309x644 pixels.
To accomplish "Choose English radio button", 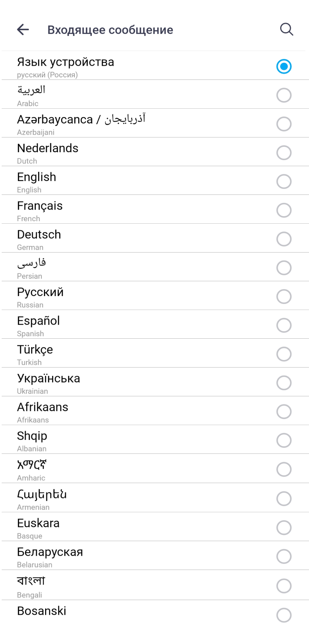I will click(284, 181).
